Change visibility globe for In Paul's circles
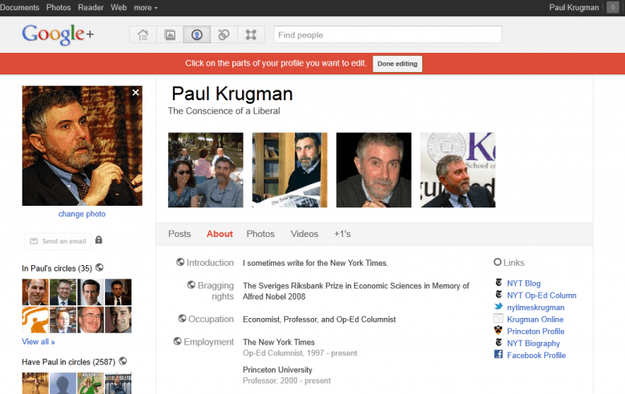This screenshot has height=394, width=625. [100, 267]
